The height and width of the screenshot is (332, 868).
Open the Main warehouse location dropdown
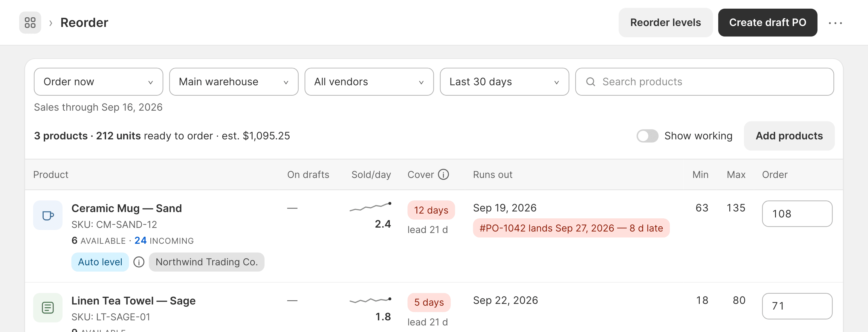coord(233,82)
